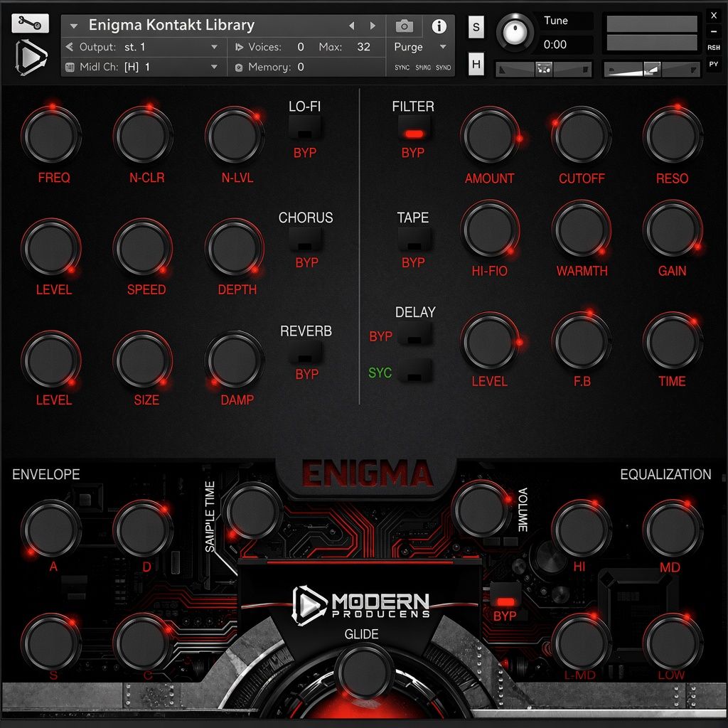728x728 pixels.
Task: Click the chorus DEPTH knob
Action: coord(235,248)
